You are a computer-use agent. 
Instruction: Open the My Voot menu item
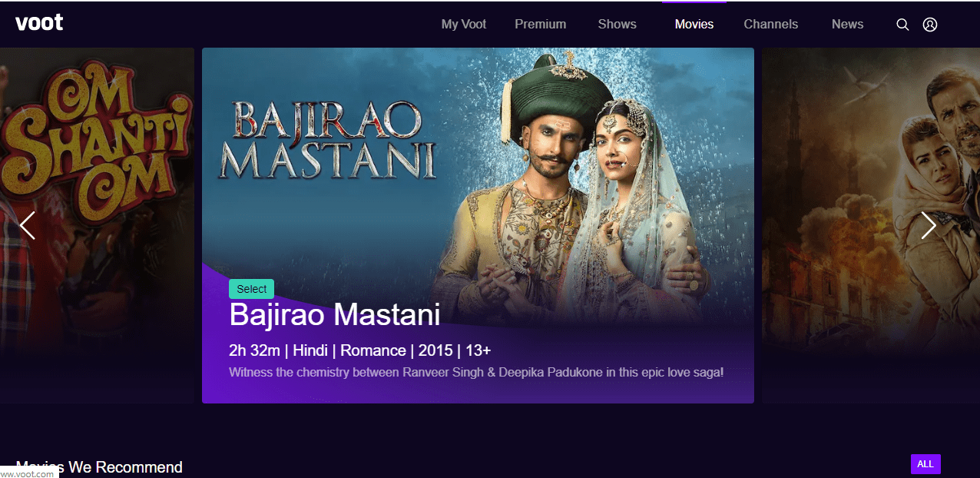(464, 25)
